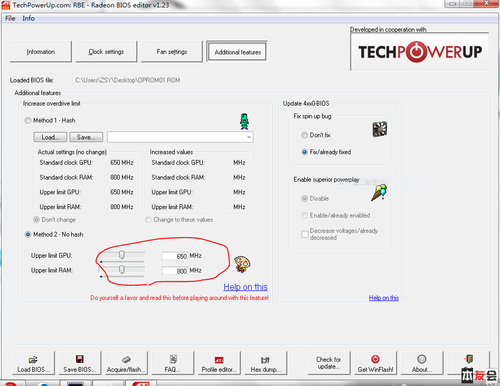500x386 pixels.
Task: Open the Hex dump viewer
Action: (x=266, y=363)
